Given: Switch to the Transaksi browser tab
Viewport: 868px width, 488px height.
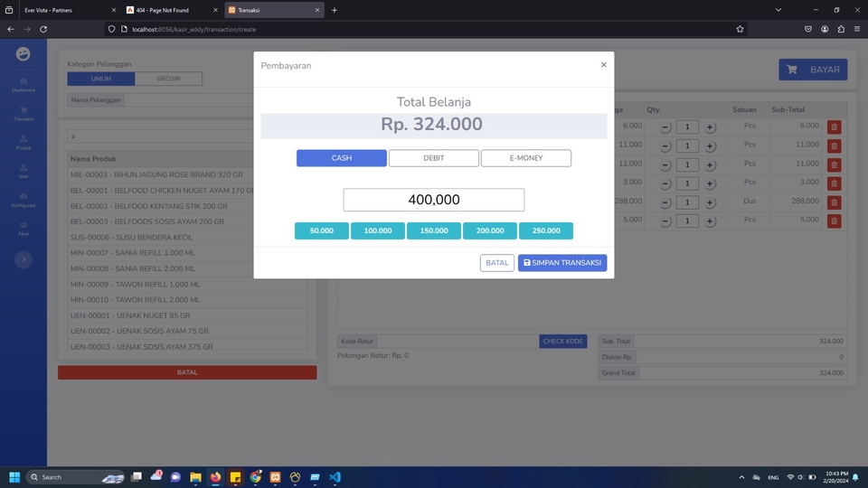Looking at the screenshot, I should (x=274, y=10).
